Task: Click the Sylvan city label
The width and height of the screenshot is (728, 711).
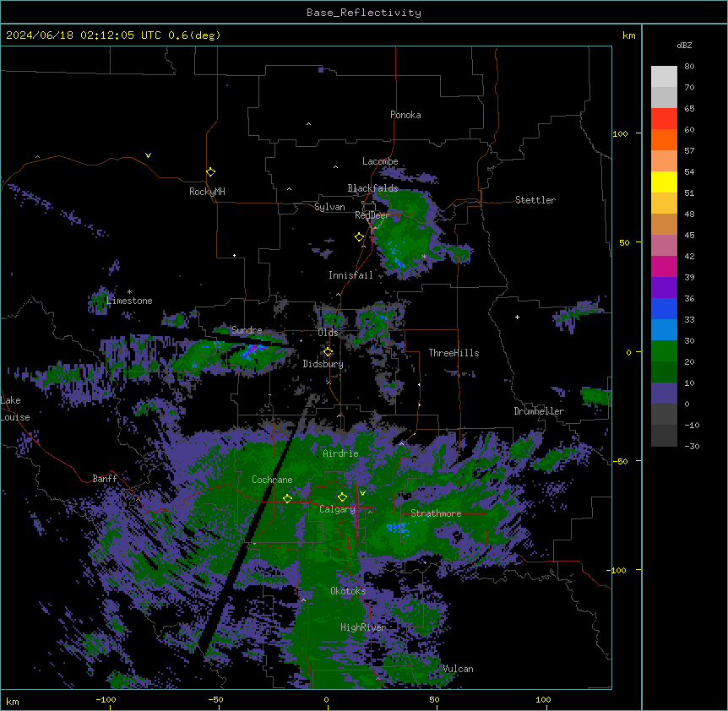Action: point(329,207)
